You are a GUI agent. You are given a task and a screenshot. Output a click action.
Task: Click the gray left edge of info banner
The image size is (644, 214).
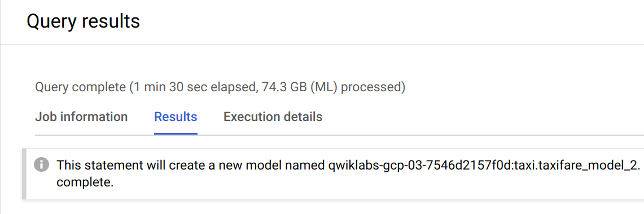24,174
